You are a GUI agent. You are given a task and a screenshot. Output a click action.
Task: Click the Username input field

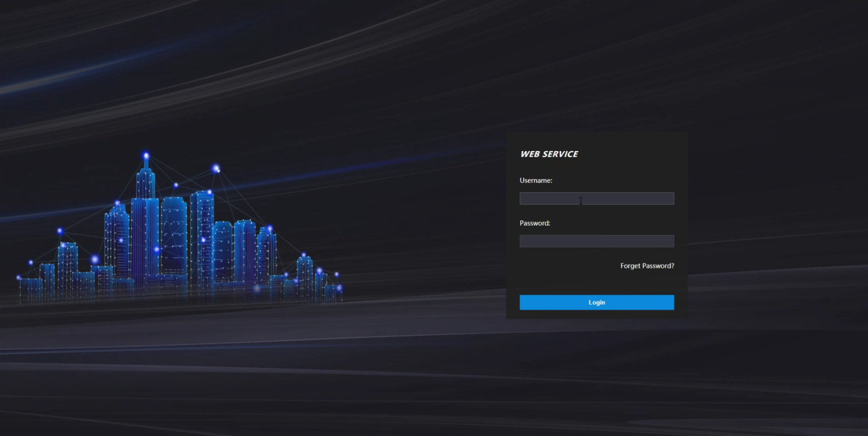tap(596, 198)
